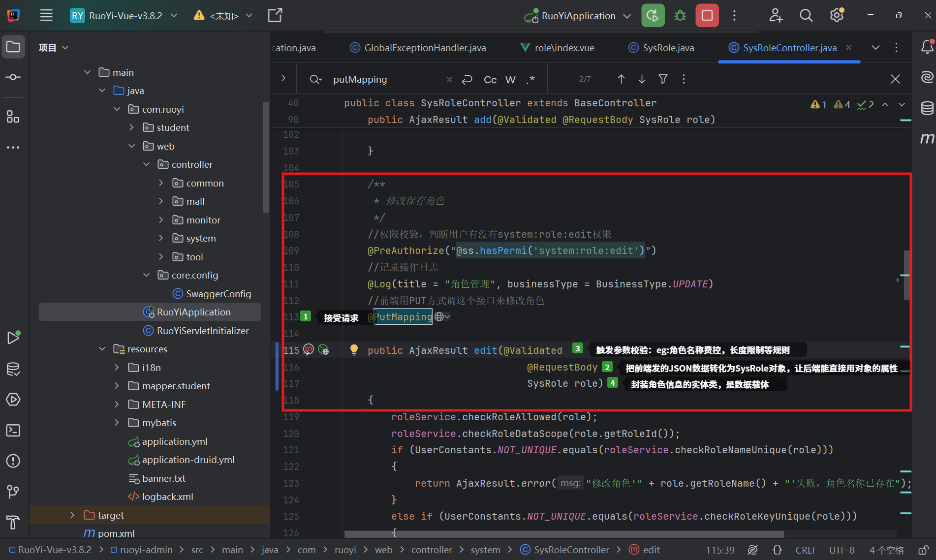This screenshot has width=936, height=560.
Task: Toggle whole words W option in search
Action: pos(510,79)
